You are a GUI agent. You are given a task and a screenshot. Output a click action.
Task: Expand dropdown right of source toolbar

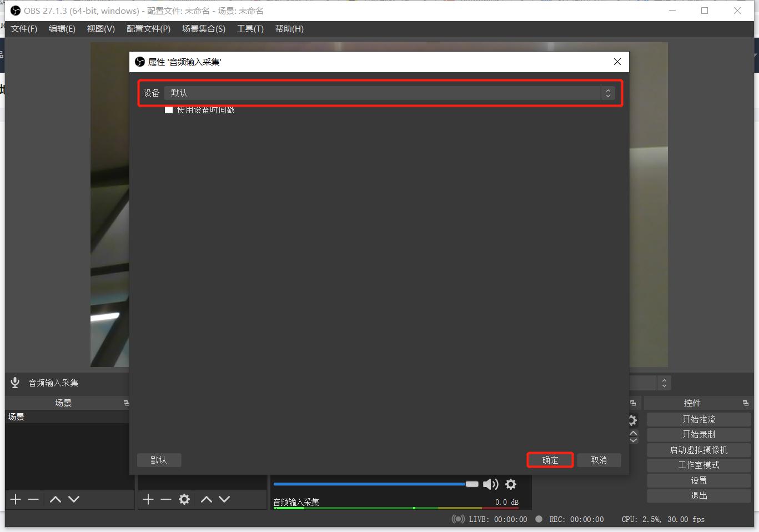click(x=664, y=383)
